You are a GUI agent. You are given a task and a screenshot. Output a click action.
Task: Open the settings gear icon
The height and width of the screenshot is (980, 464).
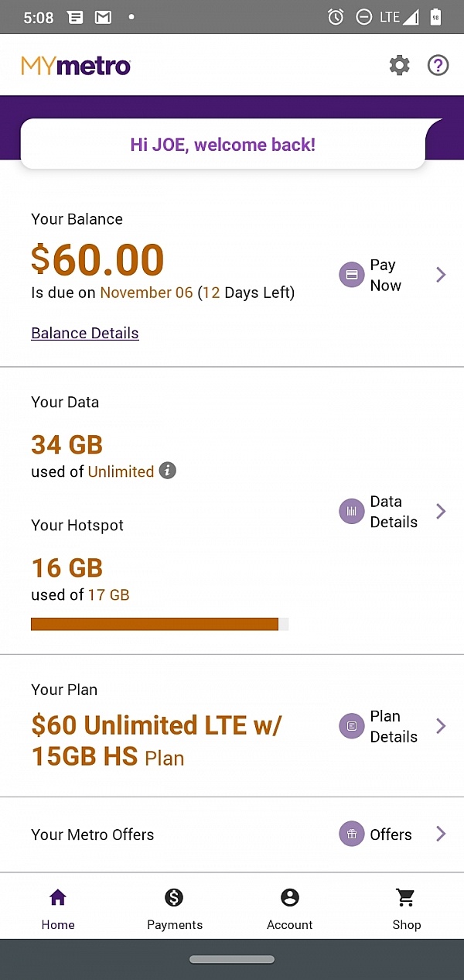399,65
